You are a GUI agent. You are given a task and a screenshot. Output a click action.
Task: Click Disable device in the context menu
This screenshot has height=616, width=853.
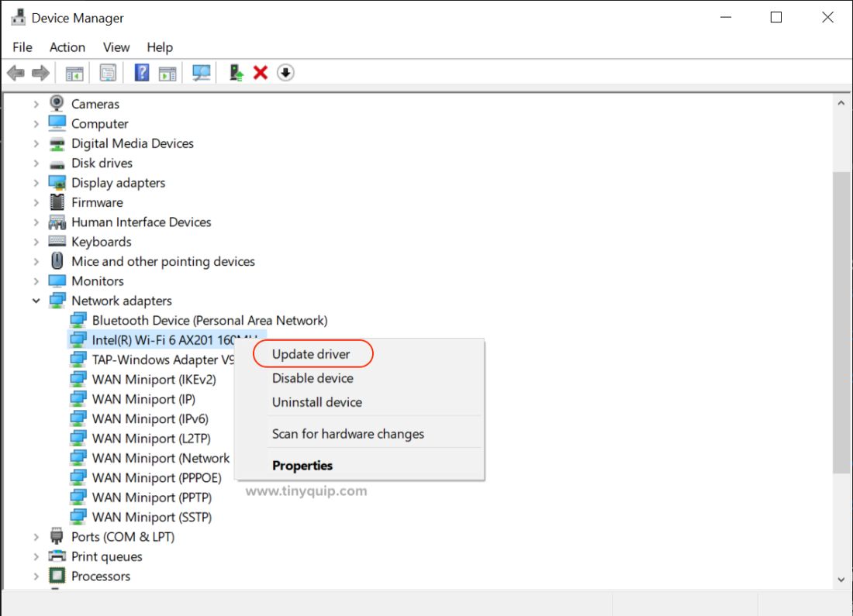coord(313,378)
